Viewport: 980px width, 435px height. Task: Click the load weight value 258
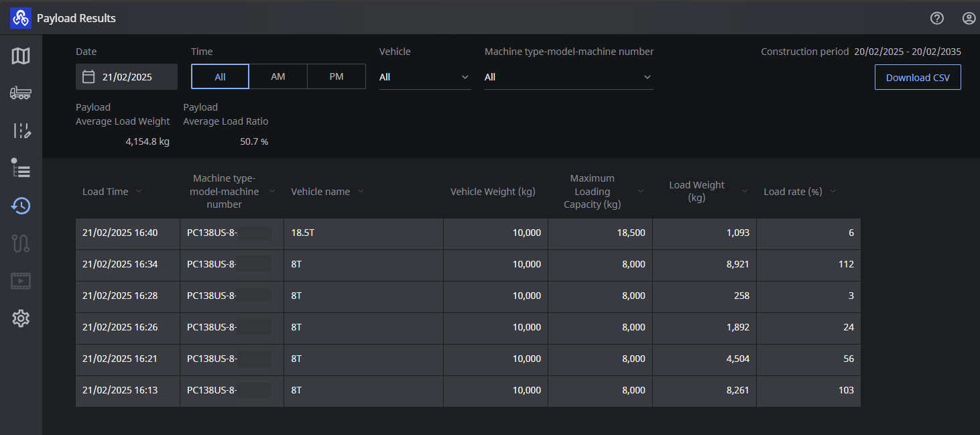(x=741, y=296)
